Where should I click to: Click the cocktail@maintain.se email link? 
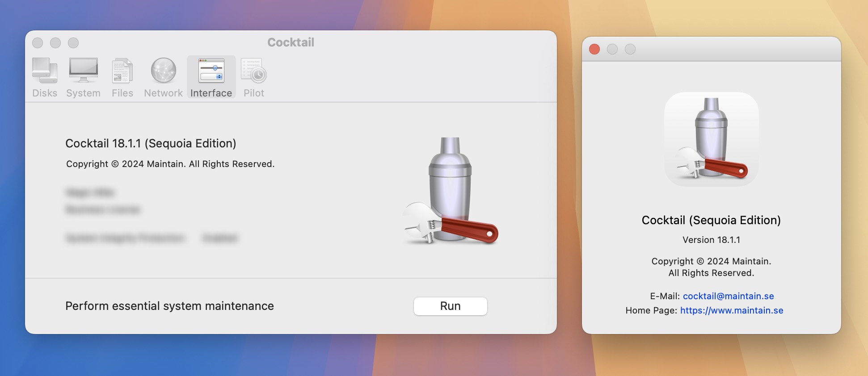point(728,296)
